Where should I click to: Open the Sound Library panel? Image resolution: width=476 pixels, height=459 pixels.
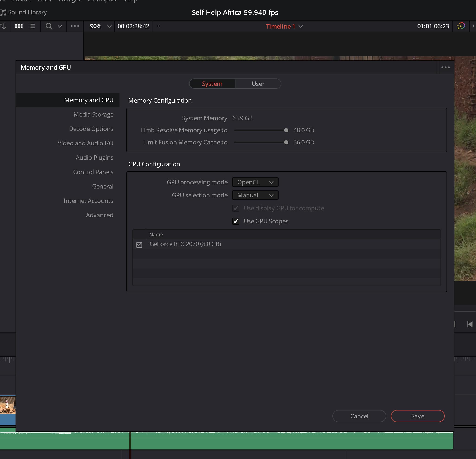click(24, 12)
